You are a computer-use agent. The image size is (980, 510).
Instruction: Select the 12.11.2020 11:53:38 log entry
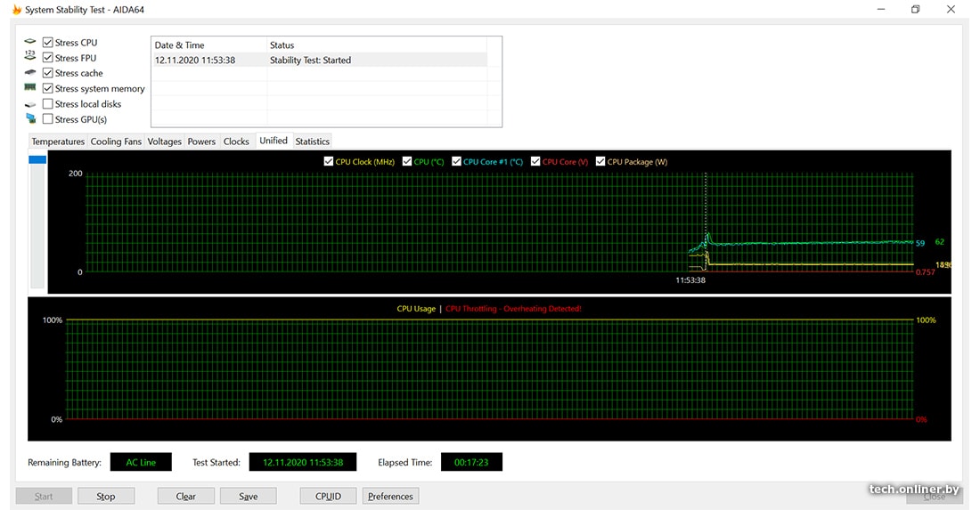195,60
